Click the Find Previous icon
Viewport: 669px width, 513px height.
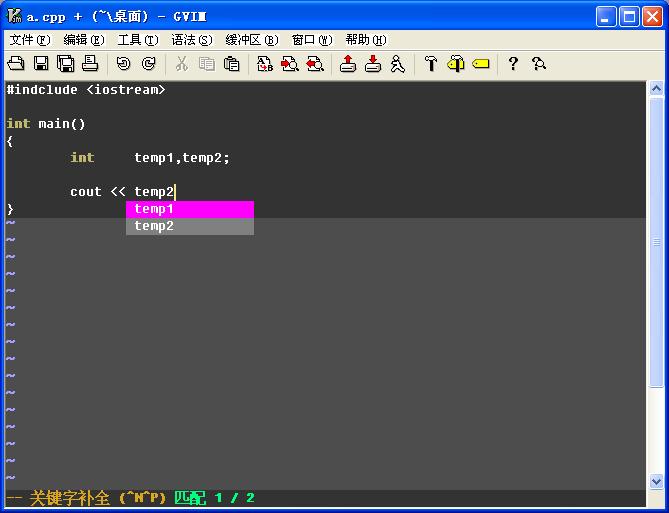pyautogui.click(x=315, y=64)
